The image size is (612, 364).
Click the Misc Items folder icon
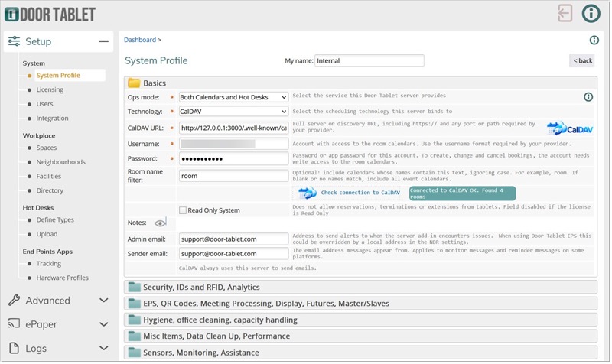pyautogui.click(x=135, y=336)
